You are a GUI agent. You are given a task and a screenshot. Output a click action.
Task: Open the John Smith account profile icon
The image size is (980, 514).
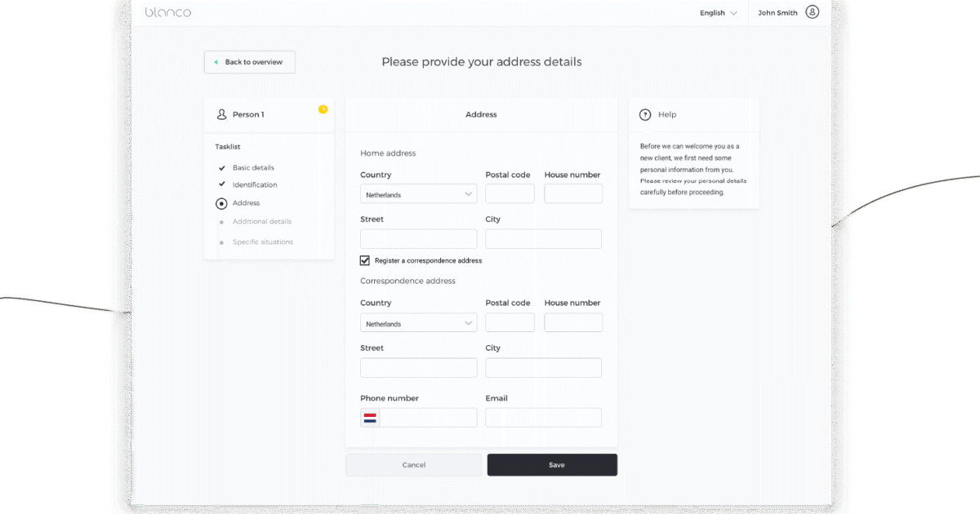[x=813, y=12]
